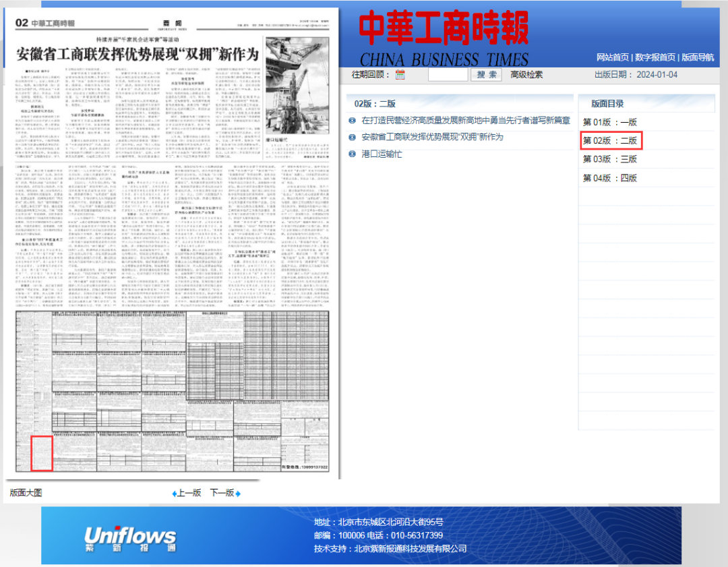Click the footer address 北河沿大街95号
The image size is (728, 567).
point(378,522)
